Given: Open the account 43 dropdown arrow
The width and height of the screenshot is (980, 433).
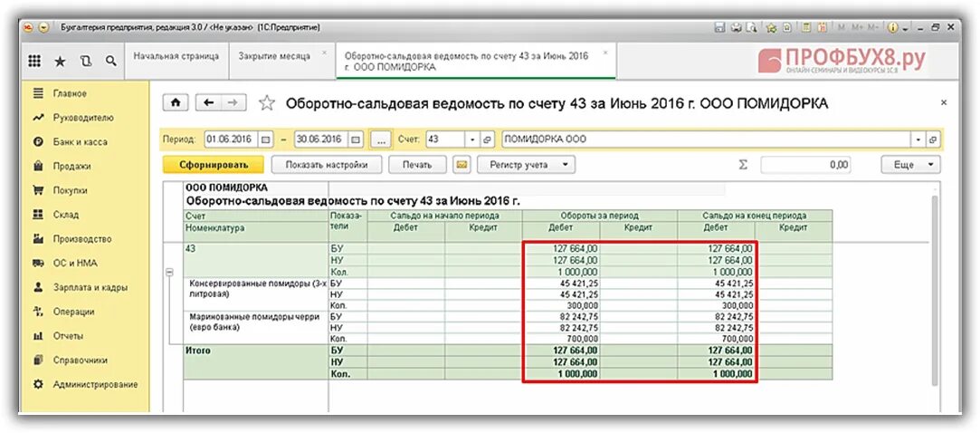Looking at the screenshot, I should coord(473,140).
